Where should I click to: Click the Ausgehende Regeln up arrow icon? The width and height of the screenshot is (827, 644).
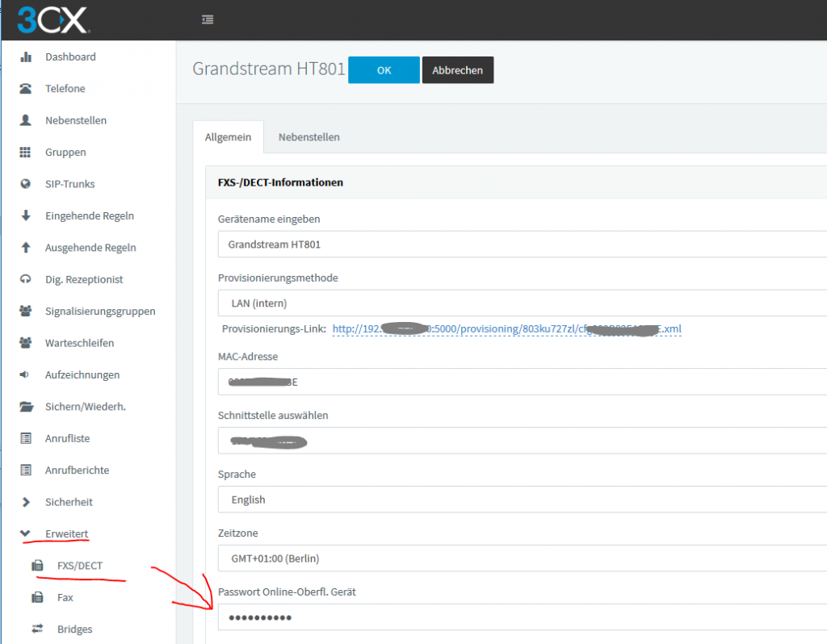(x=25, y=247)
